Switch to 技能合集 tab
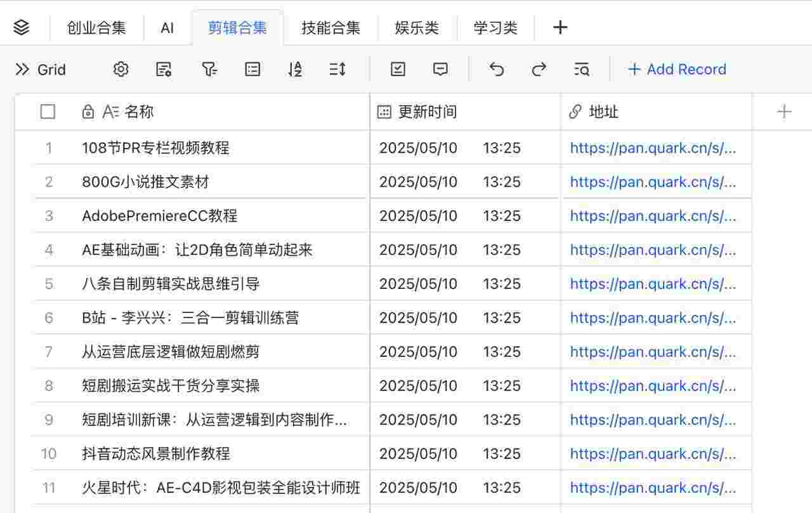The image size is (812, 513). tap(331, 27)
